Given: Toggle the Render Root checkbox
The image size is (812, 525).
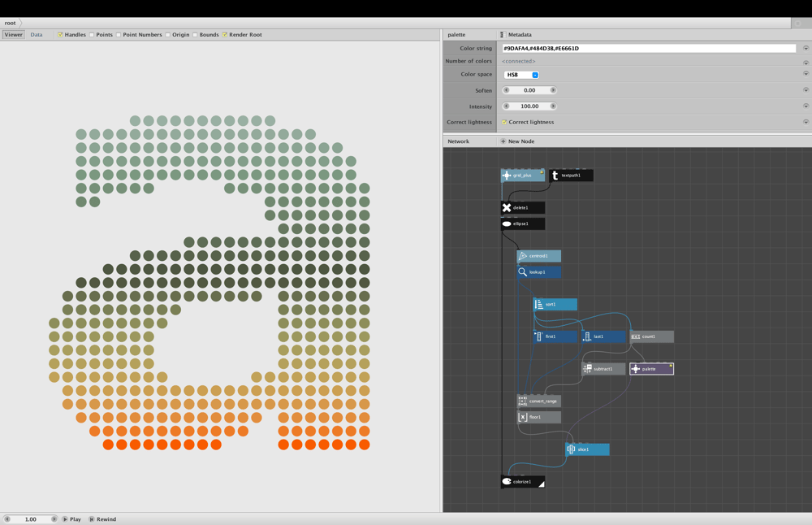Looking at the screenshot, I should (225, 35).
